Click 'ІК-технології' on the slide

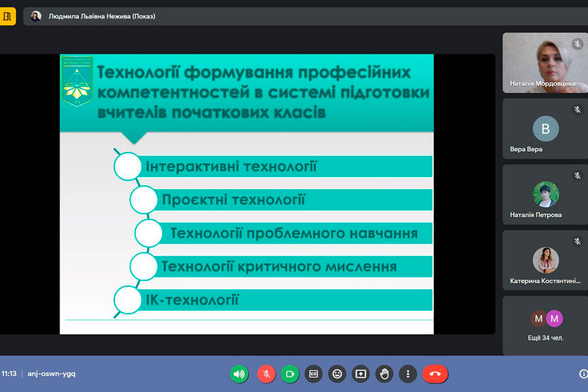tap(192, 300)
